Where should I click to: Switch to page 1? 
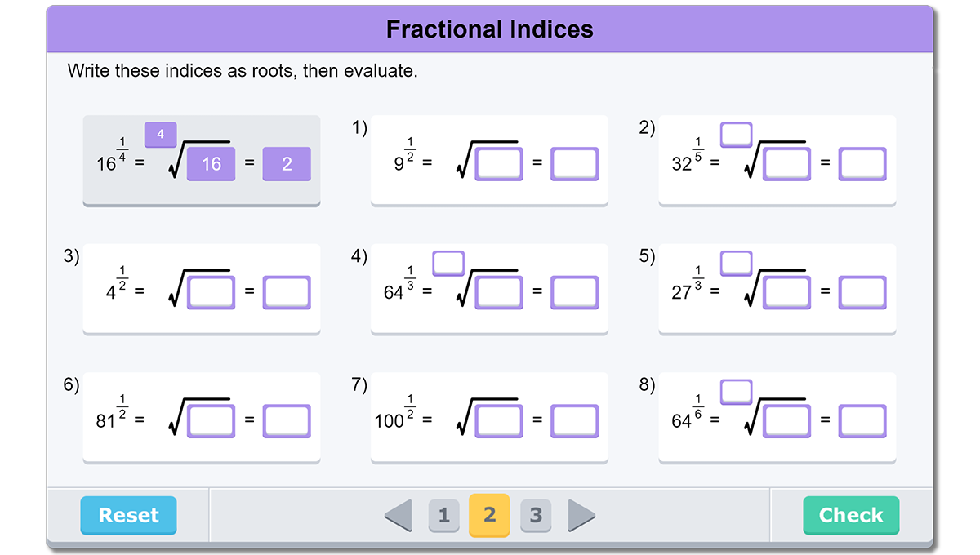click(443, 516)
